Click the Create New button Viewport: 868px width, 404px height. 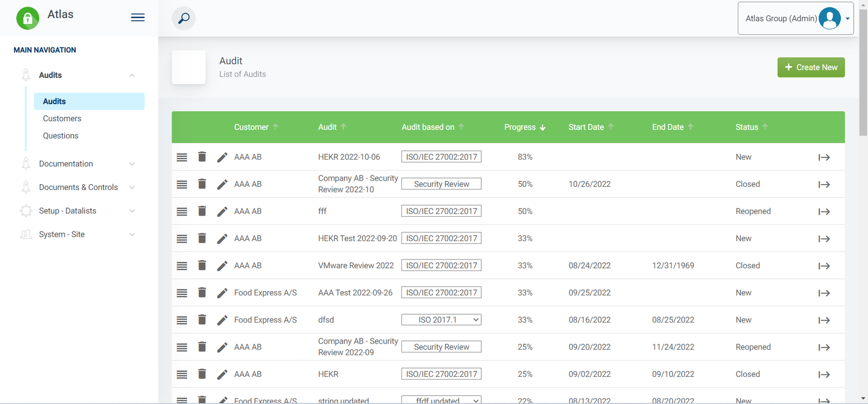click(811, 67)
